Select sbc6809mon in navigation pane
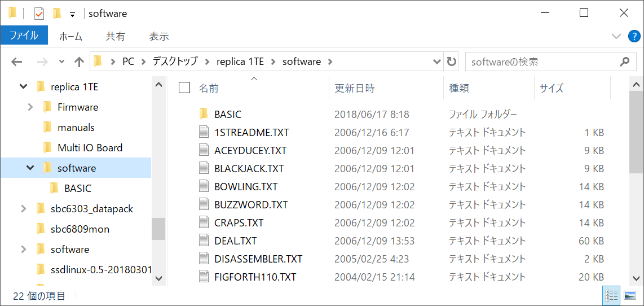644x306 pixels. 80,229
